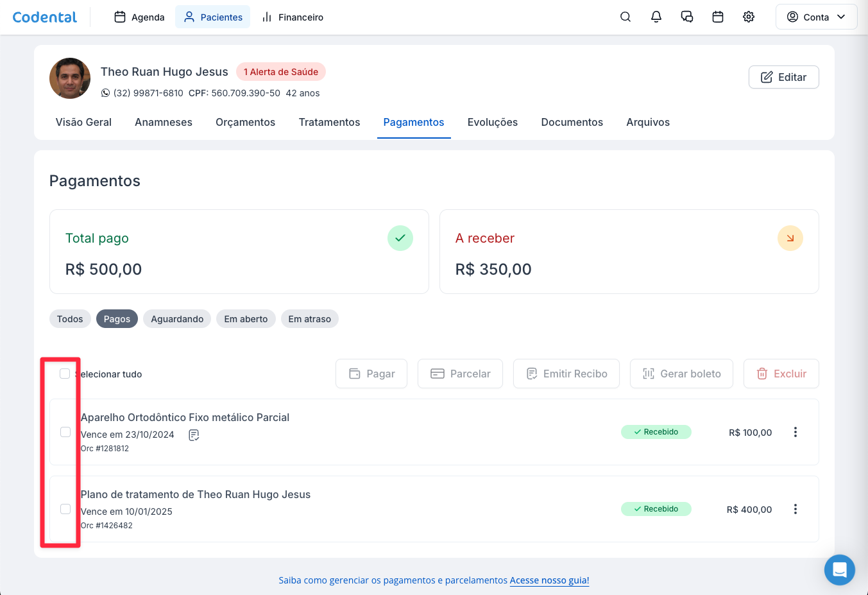Switch to the Tratamentos tab
The width and height of the screenshot is (868, 595).
[329, 122]
